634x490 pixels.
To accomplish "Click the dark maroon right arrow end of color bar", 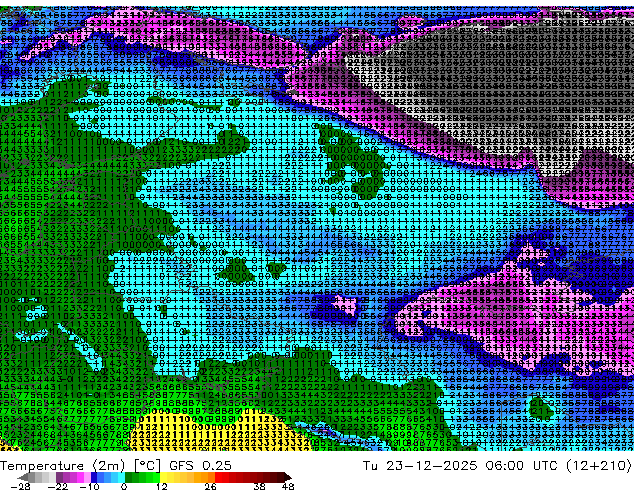I will pyautogui.click(x=288, y=477).
